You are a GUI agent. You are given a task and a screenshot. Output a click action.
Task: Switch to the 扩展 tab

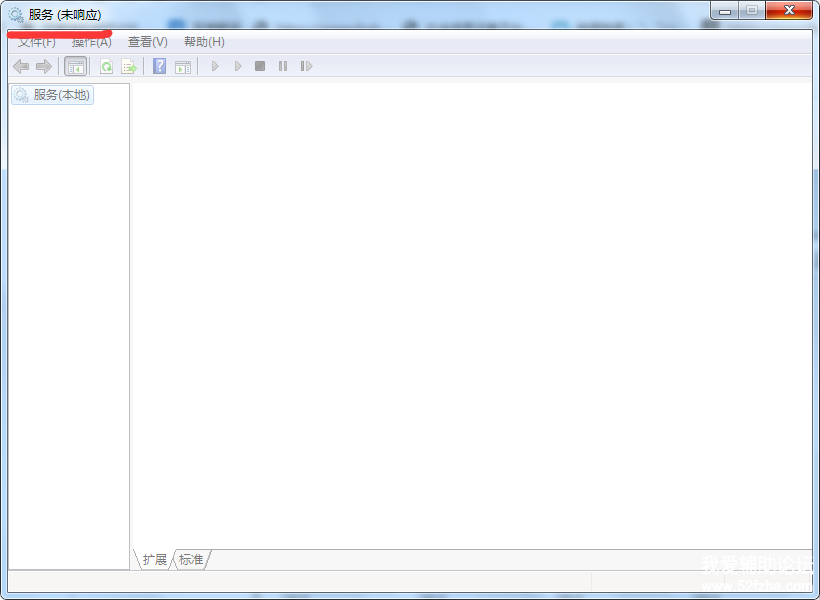154,560
